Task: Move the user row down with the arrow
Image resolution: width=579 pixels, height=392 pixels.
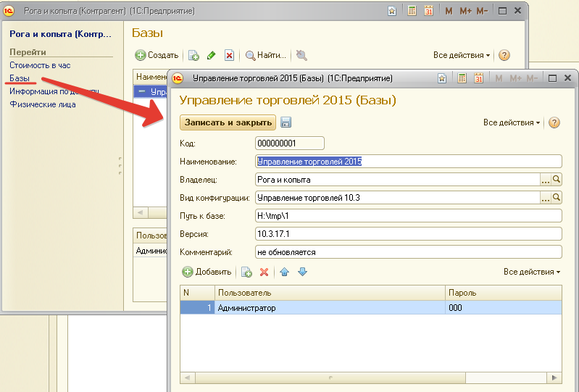Action: pyautogui.click(x=302, y=272)
